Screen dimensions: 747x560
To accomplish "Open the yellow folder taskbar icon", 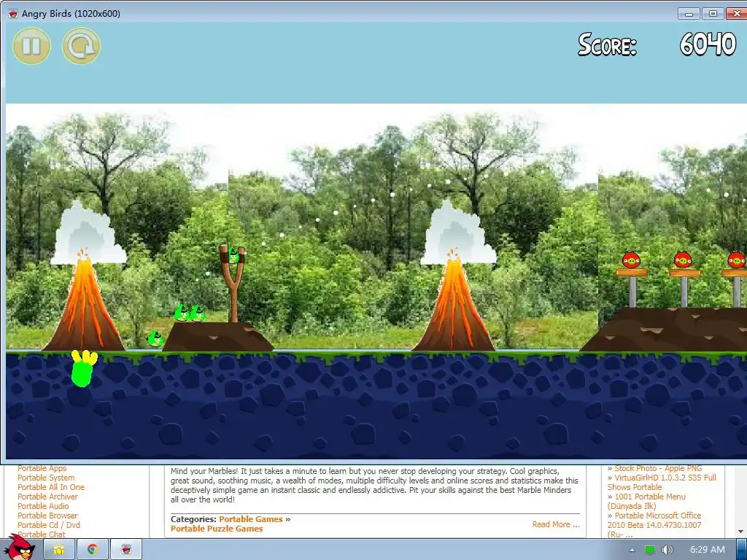I will click(59, 550).
